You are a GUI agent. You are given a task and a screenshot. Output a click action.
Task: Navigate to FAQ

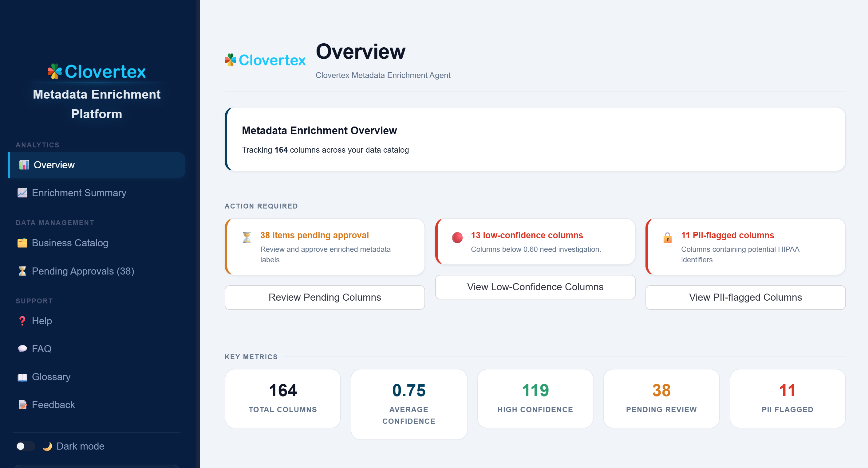pos(97,349)
